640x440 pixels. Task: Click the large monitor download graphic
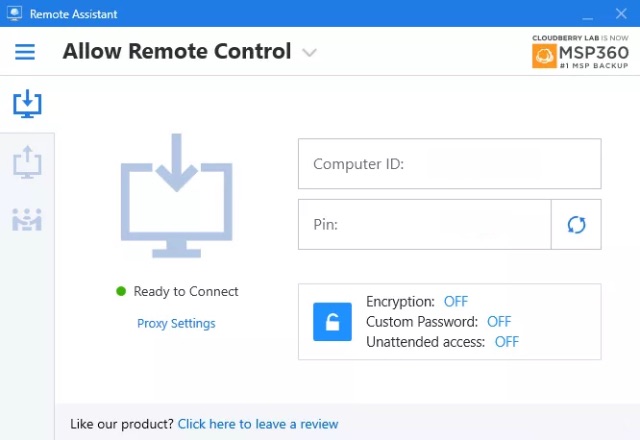(177, 196)
